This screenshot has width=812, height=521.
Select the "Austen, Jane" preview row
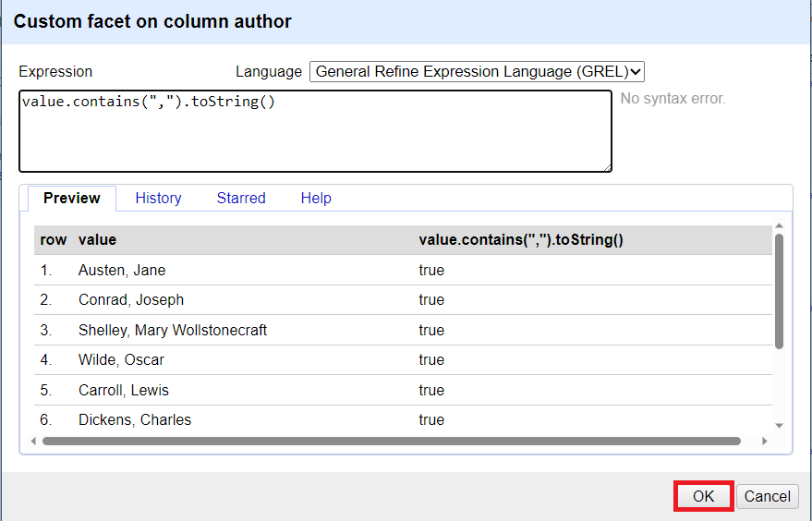[122, 271]
